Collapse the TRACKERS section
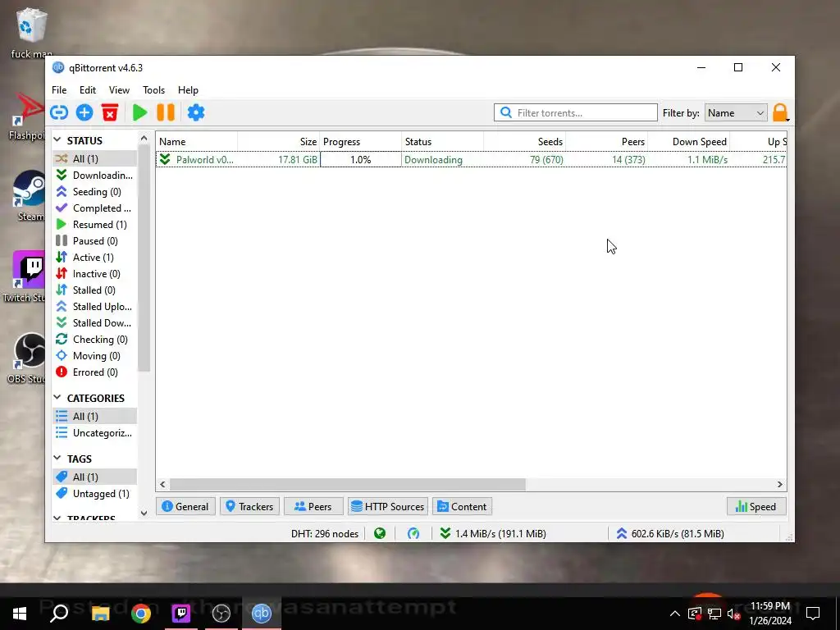 tap(57, 518)
